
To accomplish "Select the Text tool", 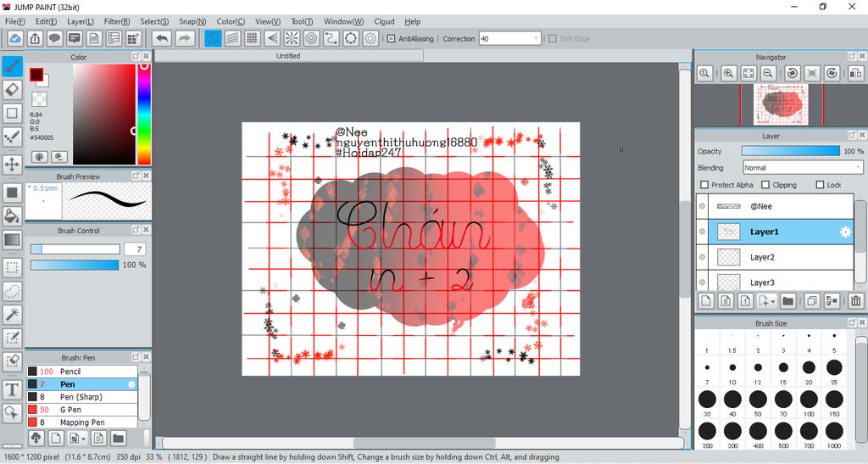I will pos(12,390).
